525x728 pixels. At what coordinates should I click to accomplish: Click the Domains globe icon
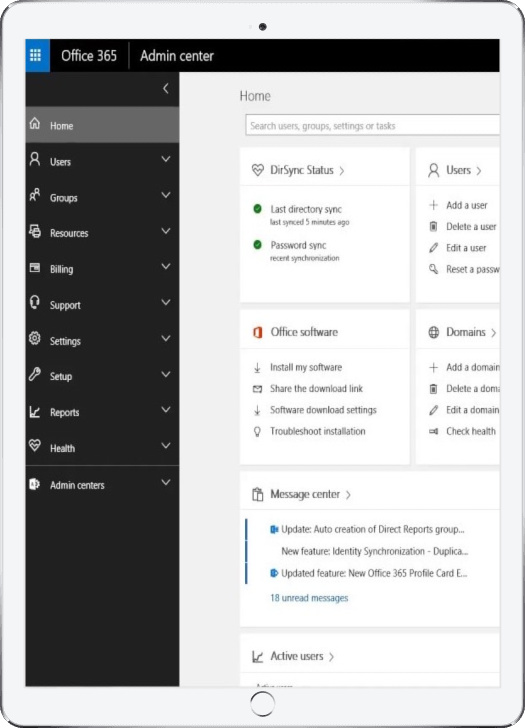pyautogui.click(x=434, y=332)
